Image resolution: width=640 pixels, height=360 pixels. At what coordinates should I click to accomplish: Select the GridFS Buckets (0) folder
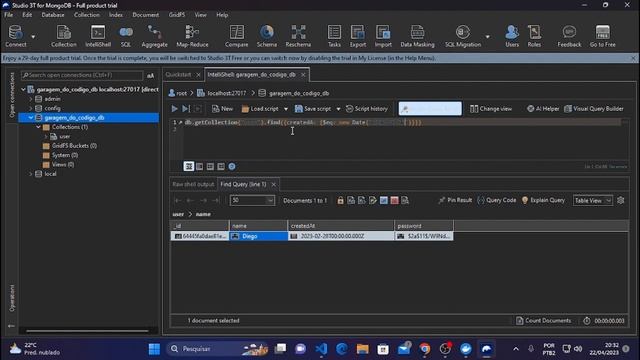(x=74, y=146)
